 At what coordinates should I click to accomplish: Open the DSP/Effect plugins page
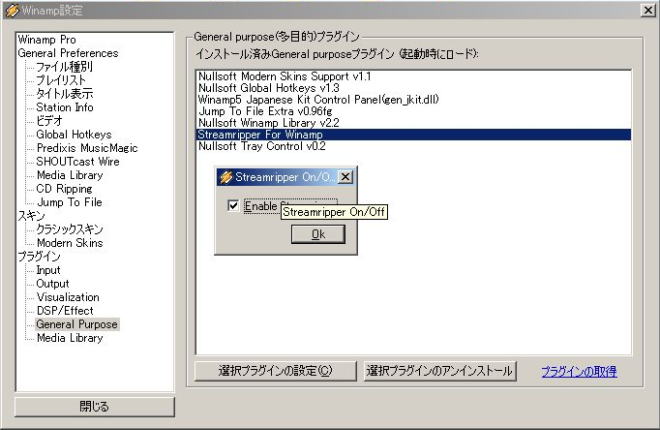(65, 311)
